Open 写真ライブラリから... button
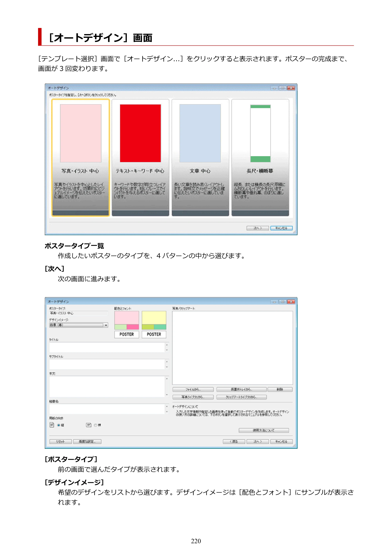Image resolution: width=392 pixels, height=555 pixels. (193, 397)
